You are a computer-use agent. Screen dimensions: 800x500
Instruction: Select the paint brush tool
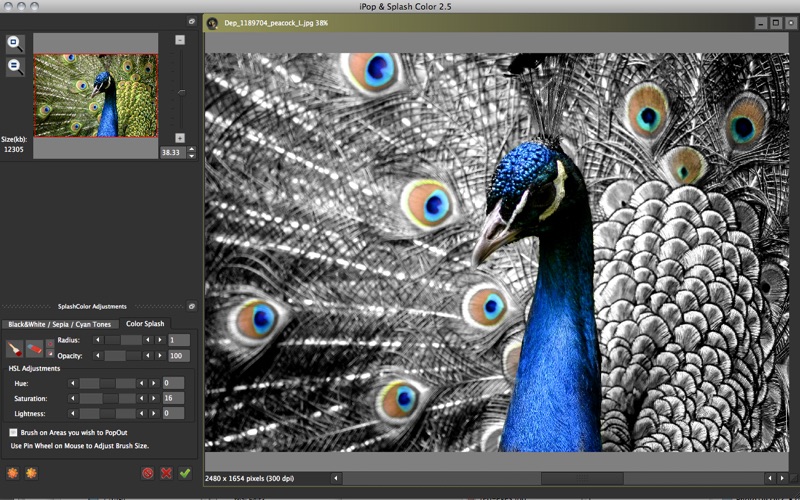pyautogui.click(x=14, y=348)
